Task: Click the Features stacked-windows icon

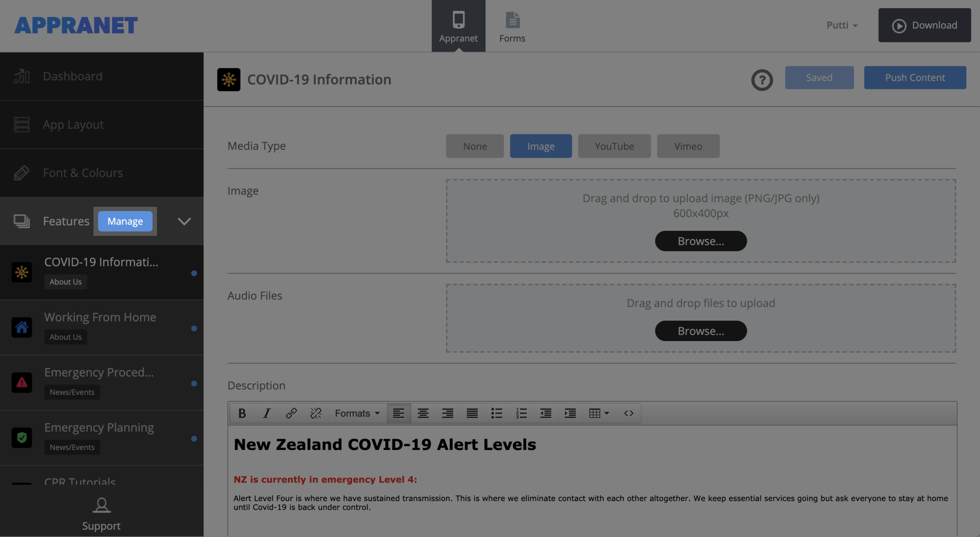Action: 21,221
